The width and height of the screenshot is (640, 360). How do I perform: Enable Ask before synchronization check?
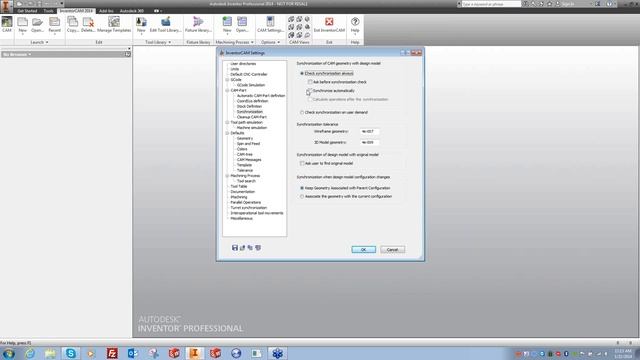tap(310, 82)
